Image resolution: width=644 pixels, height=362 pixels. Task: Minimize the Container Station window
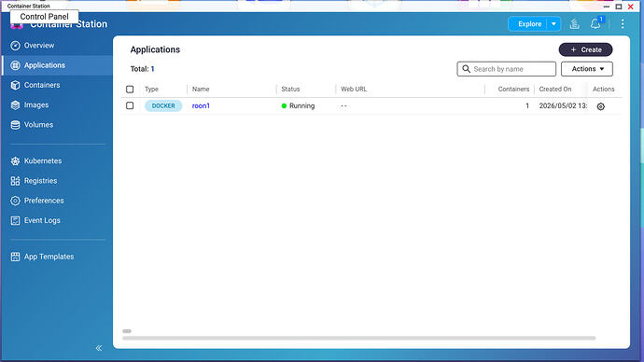point(607,7)
